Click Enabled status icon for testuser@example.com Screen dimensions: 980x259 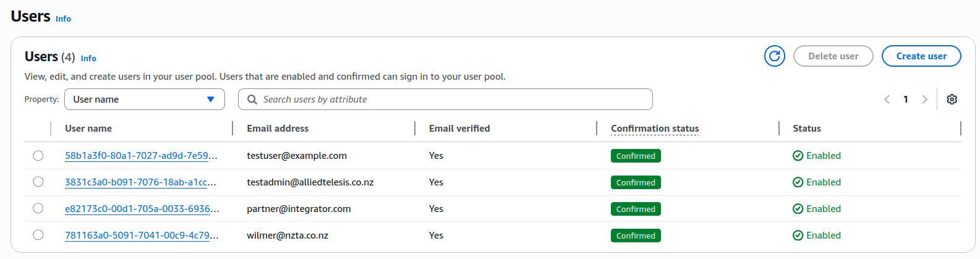click(x=798, y=156)
